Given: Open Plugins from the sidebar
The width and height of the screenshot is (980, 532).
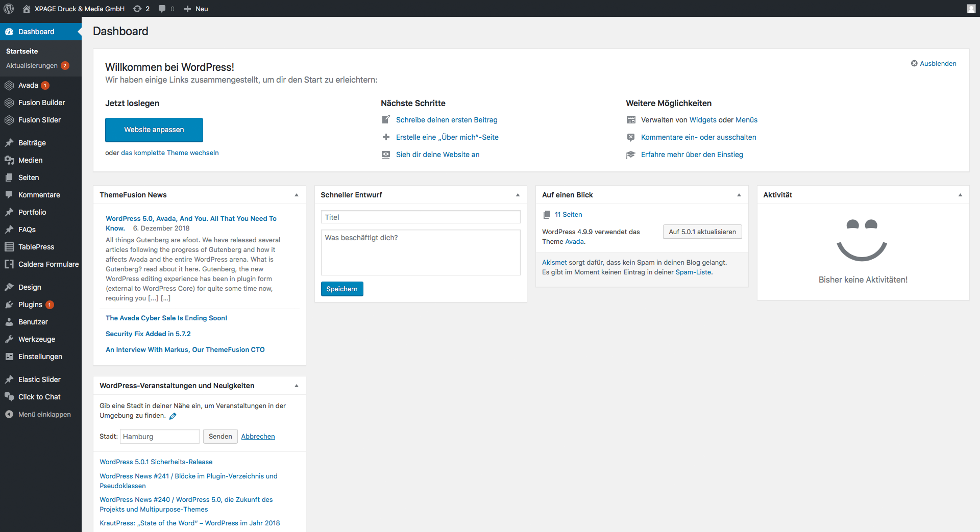Looking at the screenshot, I should (30, 305).
